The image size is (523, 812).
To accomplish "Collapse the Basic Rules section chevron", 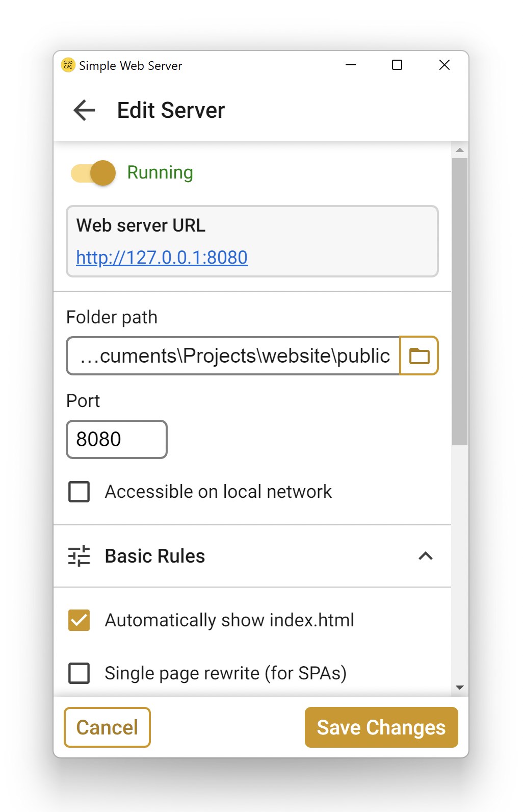I will click(426, 556).
